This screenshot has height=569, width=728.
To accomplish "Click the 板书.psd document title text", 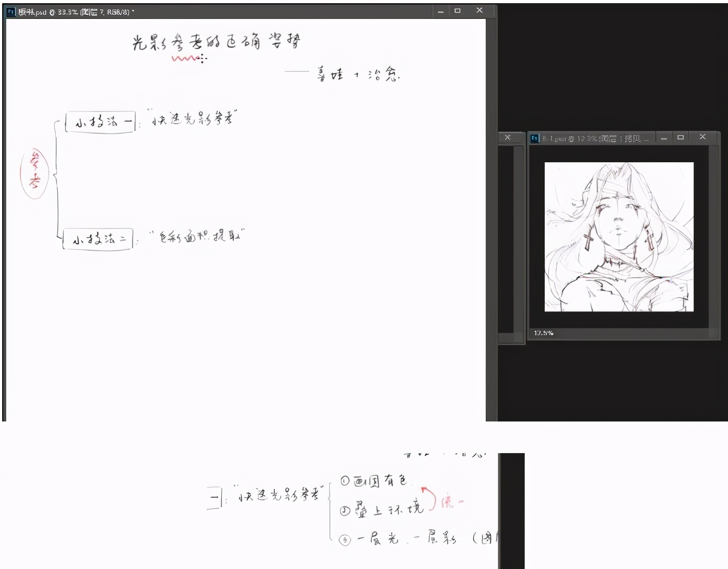I will point(76,12).
